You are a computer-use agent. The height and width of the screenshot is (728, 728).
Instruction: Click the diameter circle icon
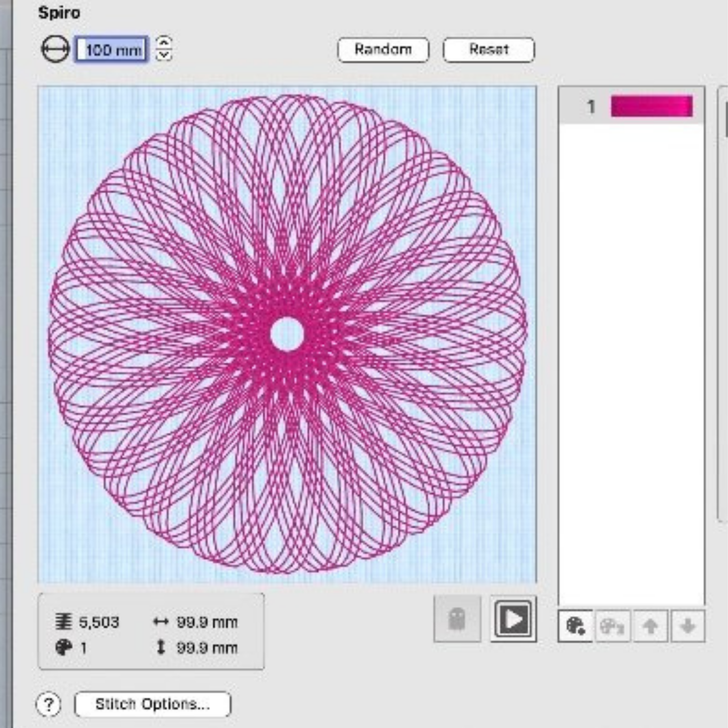click(55, 49)
